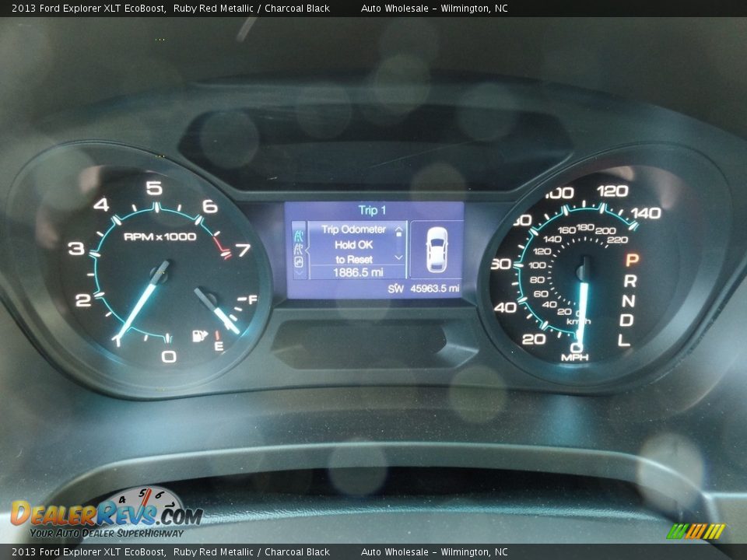The height and width of the screenshot is (560, 747).
Task: Select the Trip Odometer menu entry
Action: tap(353, 229)
